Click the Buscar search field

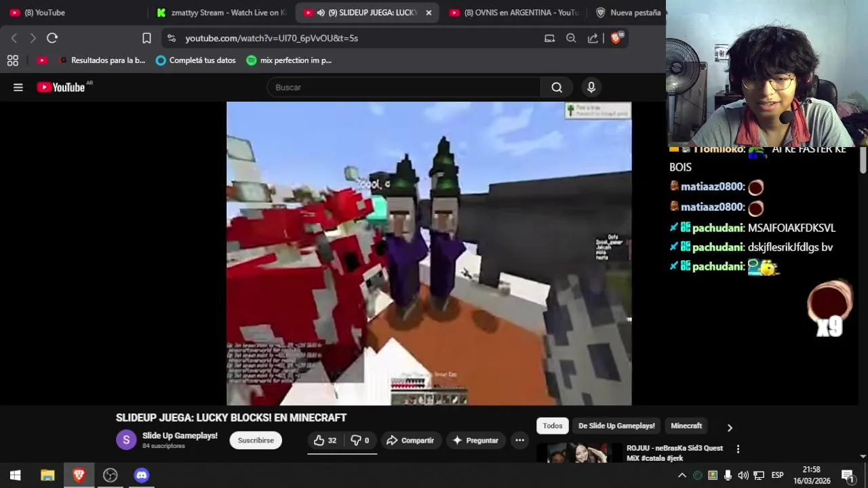(403, 87)
